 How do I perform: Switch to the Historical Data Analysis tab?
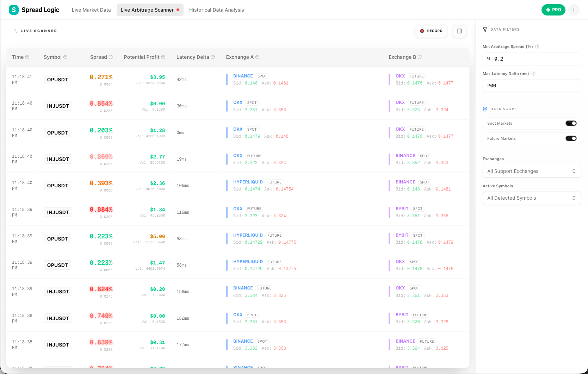pos(217,10)
